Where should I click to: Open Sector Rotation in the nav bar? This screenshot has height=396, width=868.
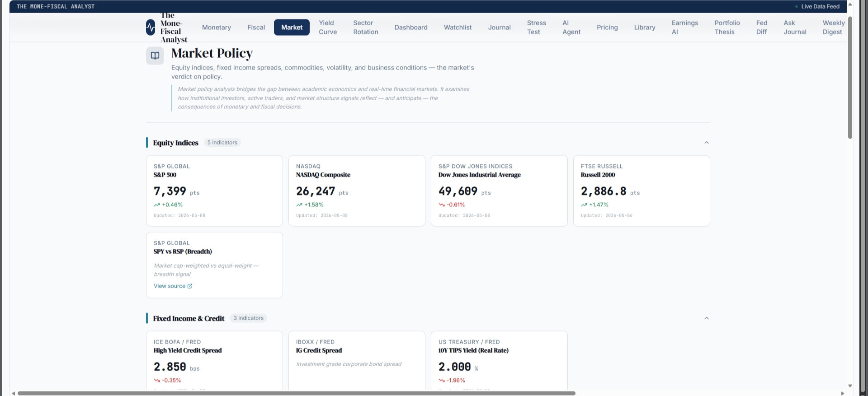click(x=366, y=28)
